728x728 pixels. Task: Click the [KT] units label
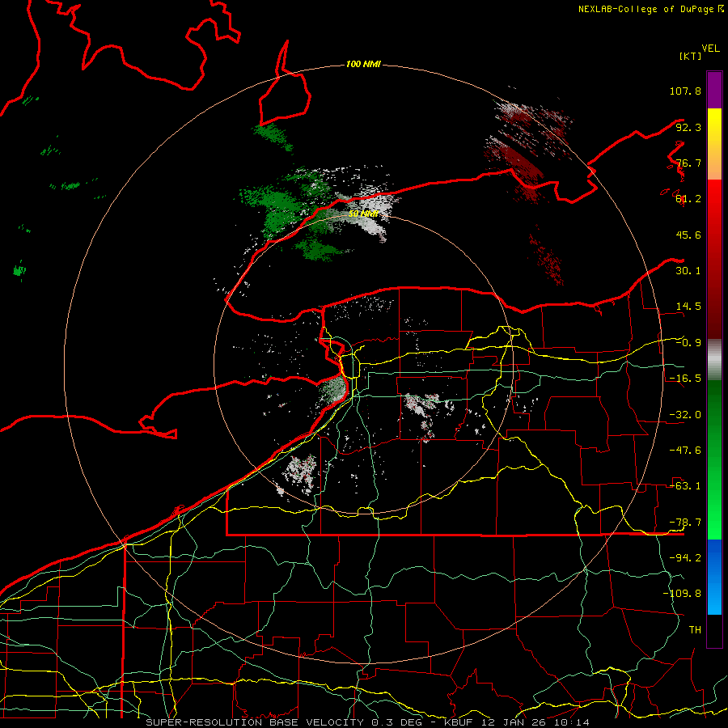pos(690,56)
